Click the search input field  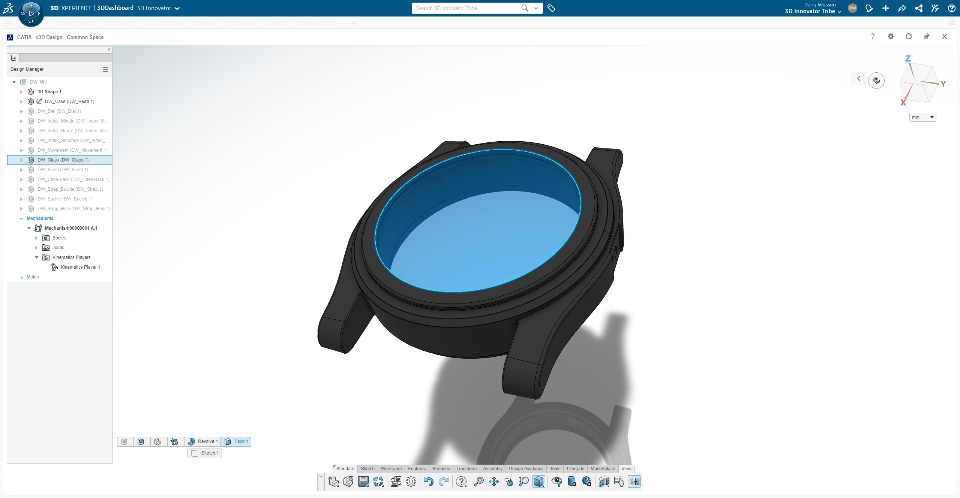point(467,8)
